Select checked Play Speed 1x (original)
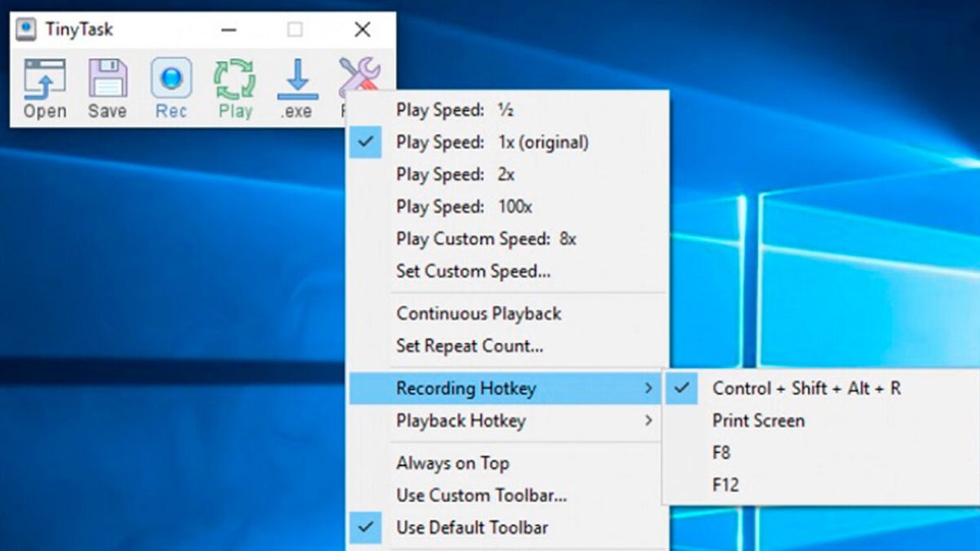 click(508, 142)
